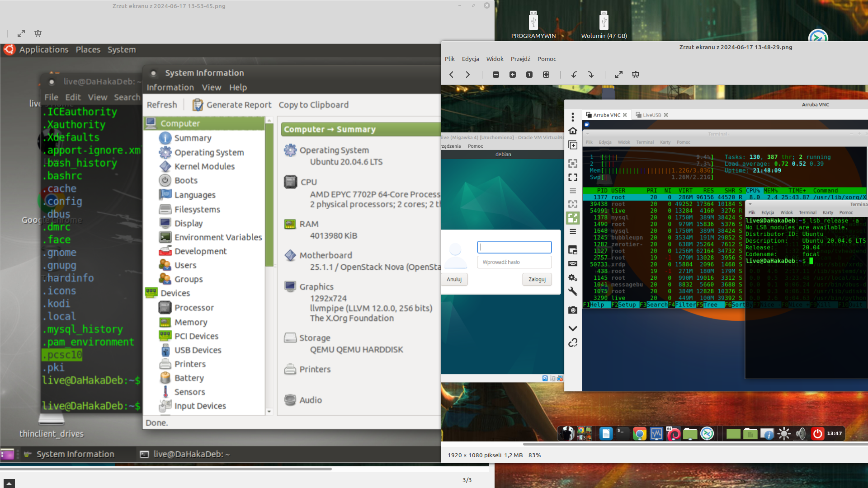The width and height of the screenshot is (868, 488).
Task: Go to previous image with back arrow
Action: coord(451,75)
